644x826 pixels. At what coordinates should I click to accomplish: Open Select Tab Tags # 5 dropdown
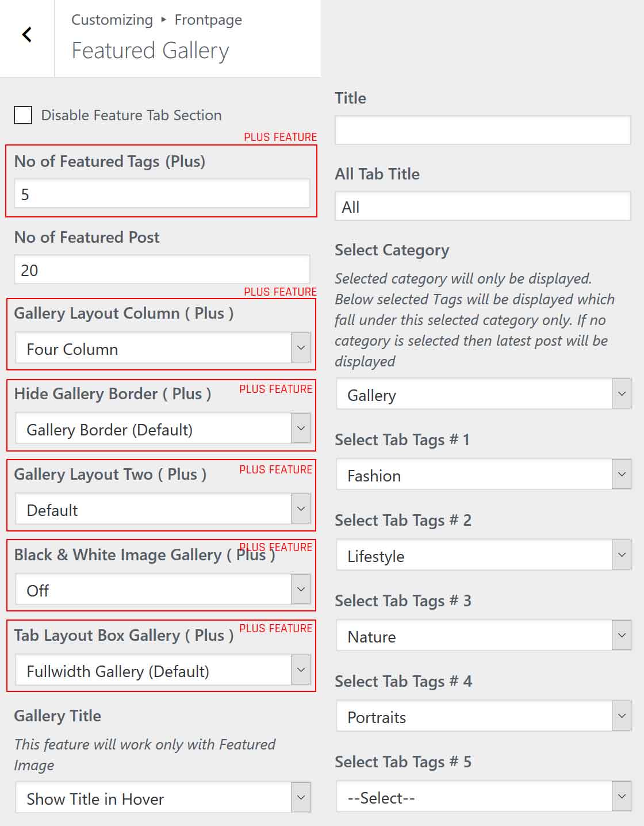pos(483,797)
